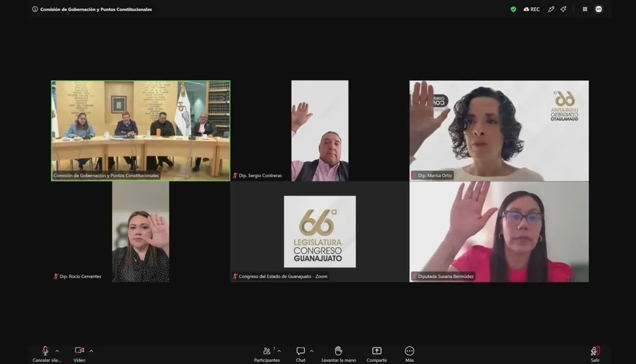Click the green security shield icon
Viewport: 636px width, 364px height.
(x=513, y=10)
